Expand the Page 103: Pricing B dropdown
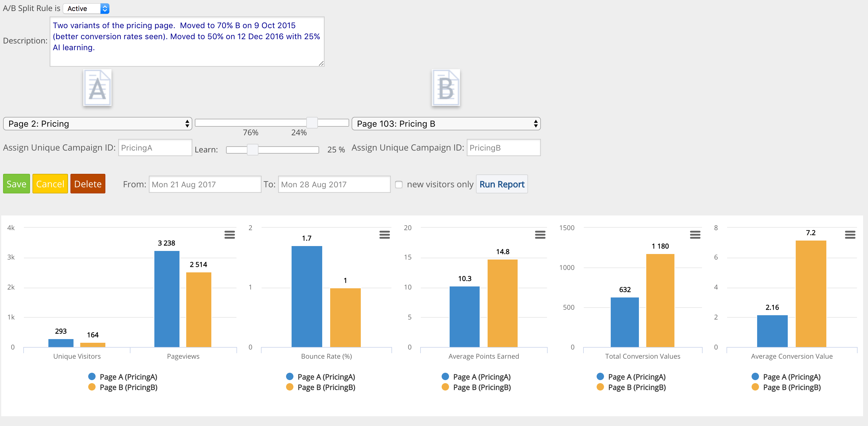 click(x=446, y=124)
